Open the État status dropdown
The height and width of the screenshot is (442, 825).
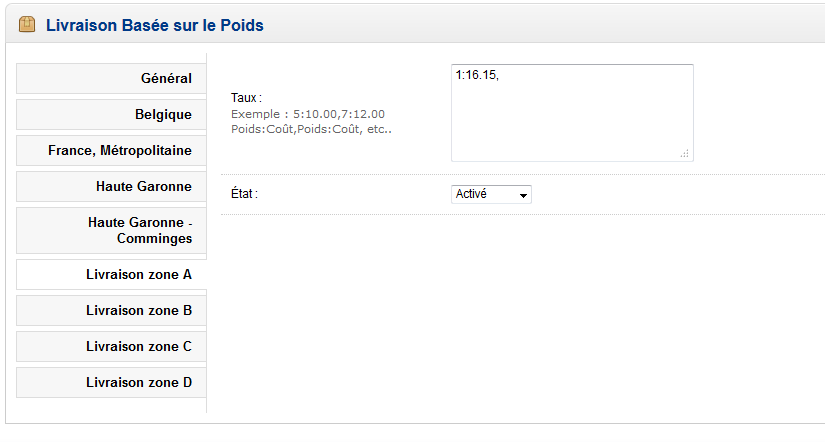(491, 194)
